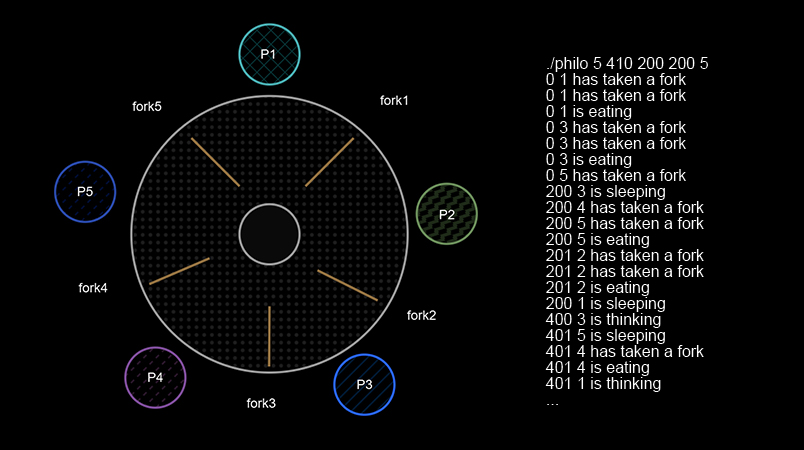Click the teal P1 philosopher circle
This screenshot has height=450, width=804.
(x=269, y=54)
